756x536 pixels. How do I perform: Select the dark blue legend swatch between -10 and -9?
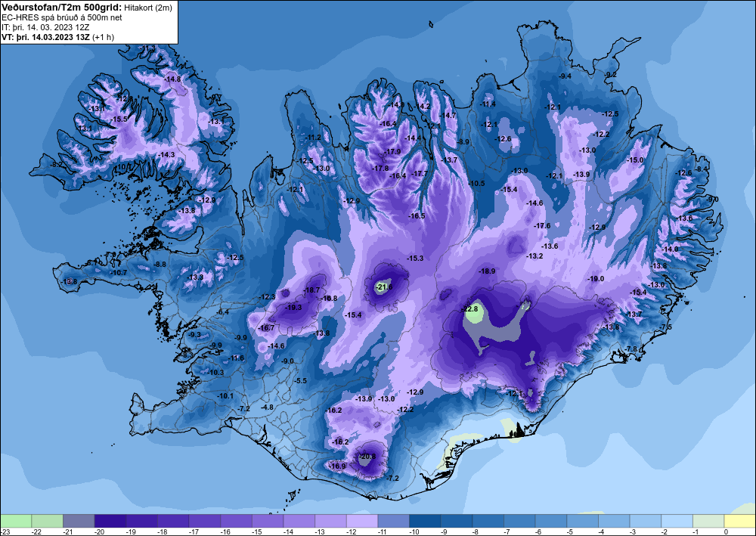click(425, 521)
